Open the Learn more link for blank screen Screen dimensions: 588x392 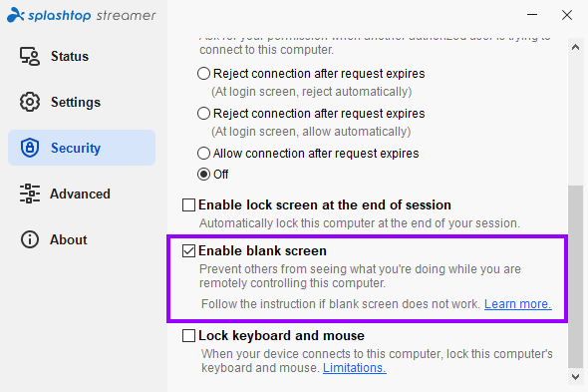(518, 304)
